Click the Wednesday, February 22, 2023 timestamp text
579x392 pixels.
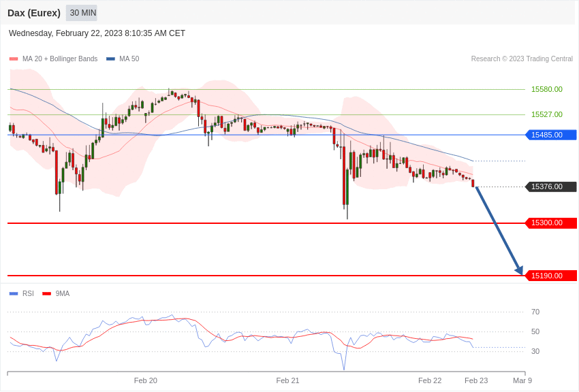pyautogui.click(x=97, y=33)
